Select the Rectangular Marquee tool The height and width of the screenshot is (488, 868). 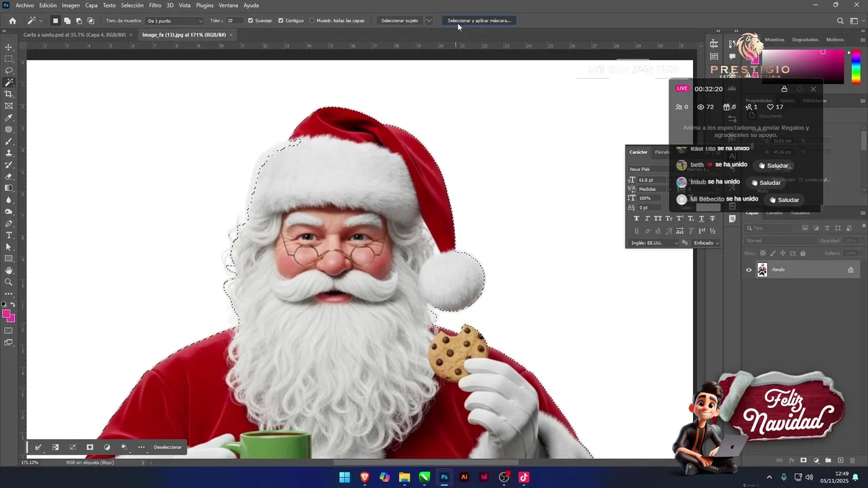click(9, 59)
